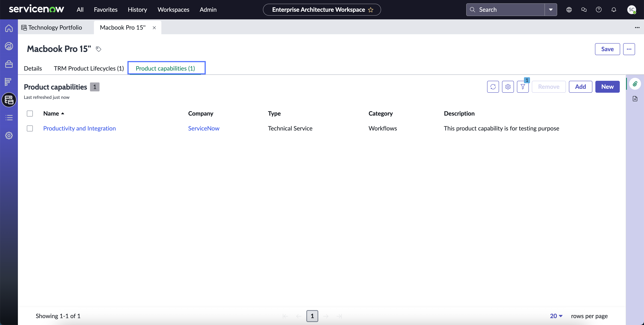This screenshot has width=644, height=325.
Task: Open the dashboard gauge icon in sidebar
Action: 9,46
